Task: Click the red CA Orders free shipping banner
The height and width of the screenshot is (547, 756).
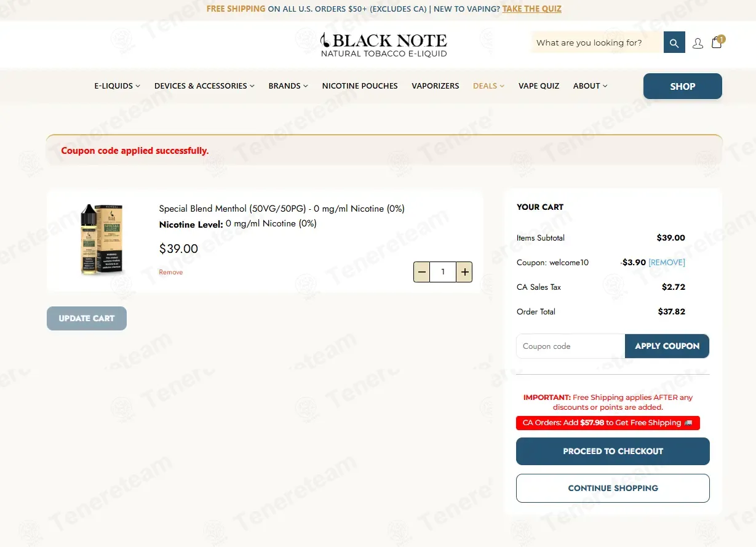Action: click(608, 423)
